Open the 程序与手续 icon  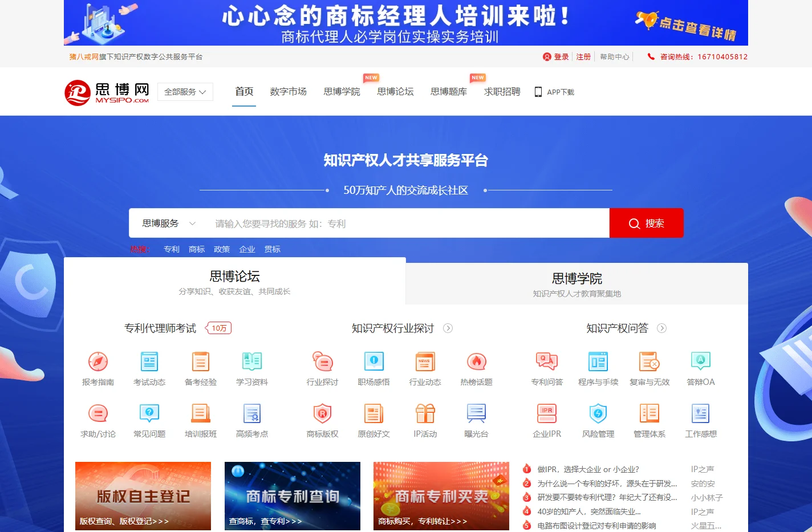598,362
